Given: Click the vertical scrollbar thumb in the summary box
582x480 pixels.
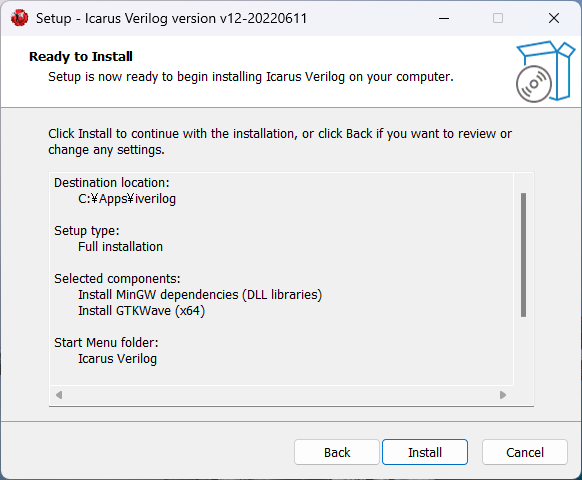Looking at the screenshot, I should [x=523, y=255].
